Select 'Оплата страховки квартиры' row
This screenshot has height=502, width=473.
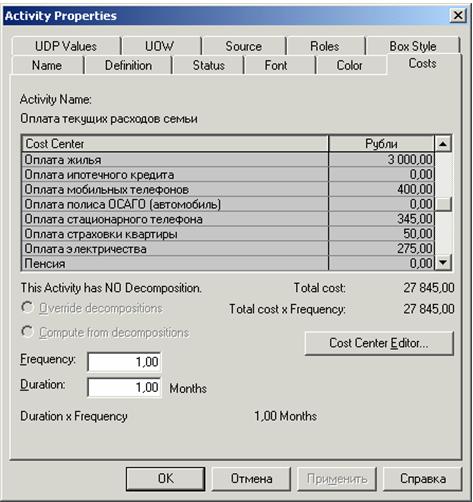click(x=228, y=234)
